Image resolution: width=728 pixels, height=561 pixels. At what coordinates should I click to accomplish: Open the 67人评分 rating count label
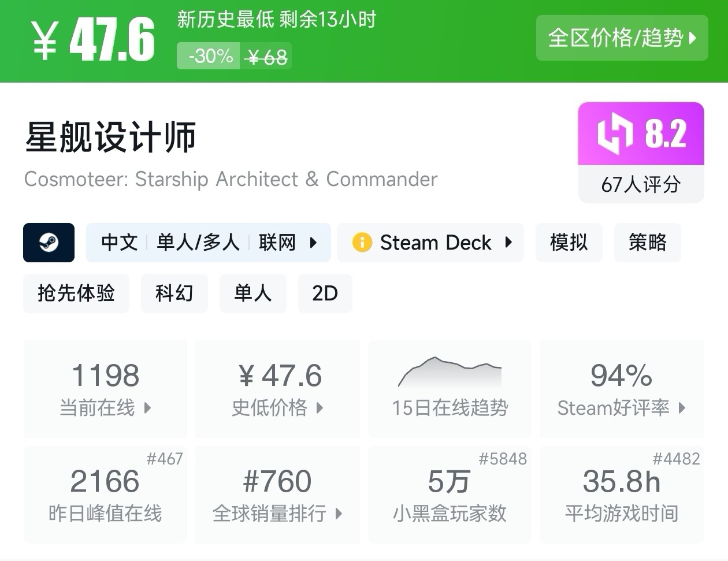point(641,185)
